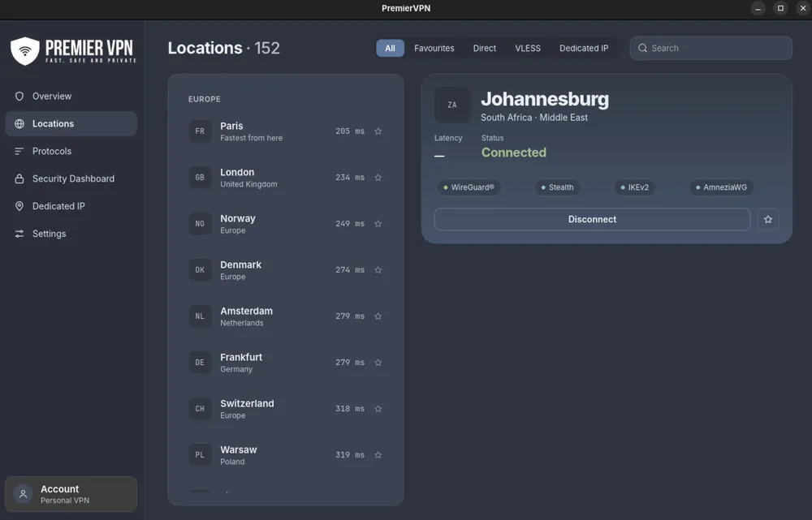Minimize the PremierVPN window

pos(758,8)
